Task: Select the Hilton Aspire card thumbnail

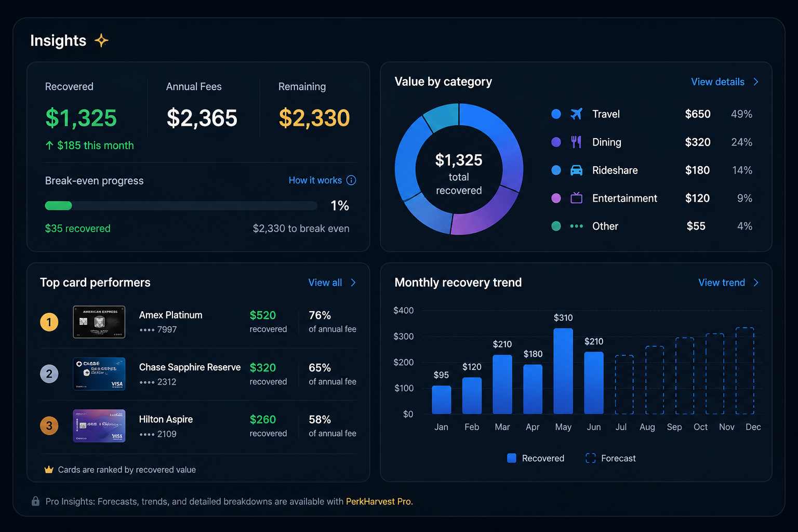Action: (x=99, y=426)
